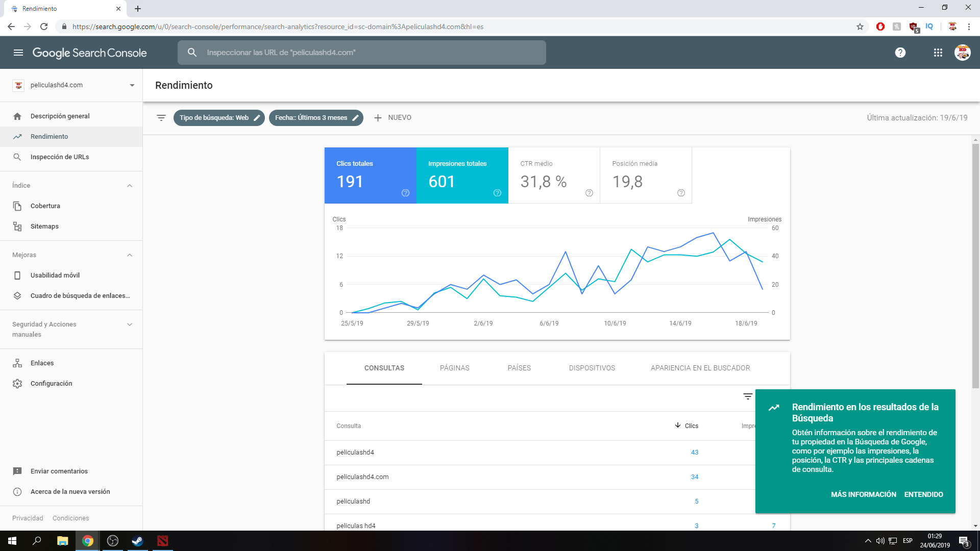Image resolution: width=980 pixels, height=551 pixels.
Task: Dismiss the popup with ENTENDIDO
Action: [924, 494]
